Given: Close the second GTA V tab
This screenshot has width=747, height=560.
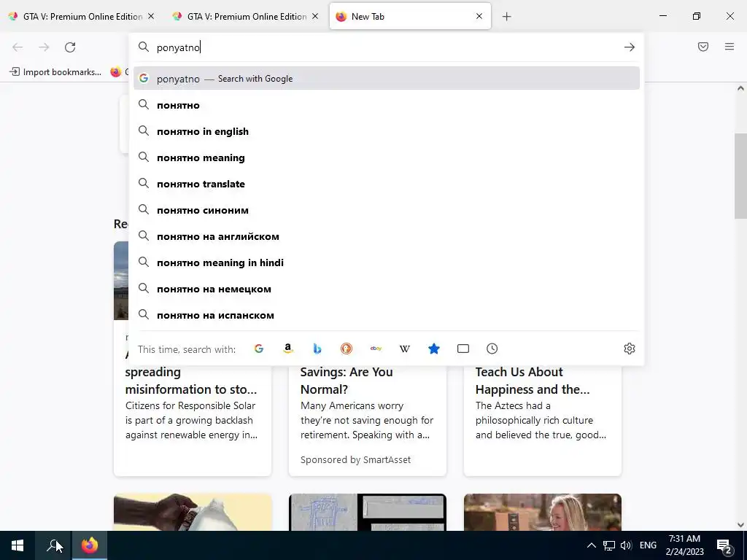Looking at the screenshot, I should coord(315,16).
